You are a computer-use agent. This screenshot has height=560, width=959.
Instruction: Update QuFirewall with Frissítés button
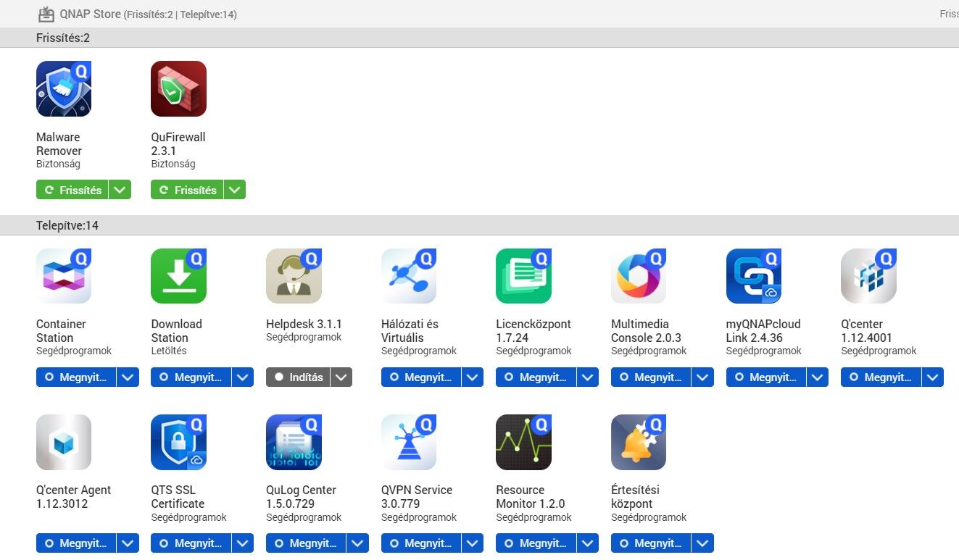(187, 190)
